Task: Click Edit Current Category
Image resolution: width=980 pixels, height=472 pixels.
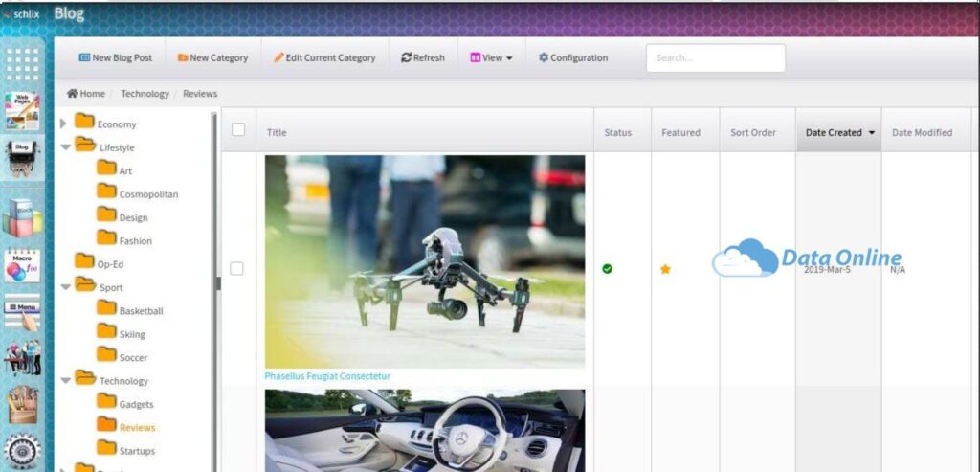Action: [x=324, y=57]
